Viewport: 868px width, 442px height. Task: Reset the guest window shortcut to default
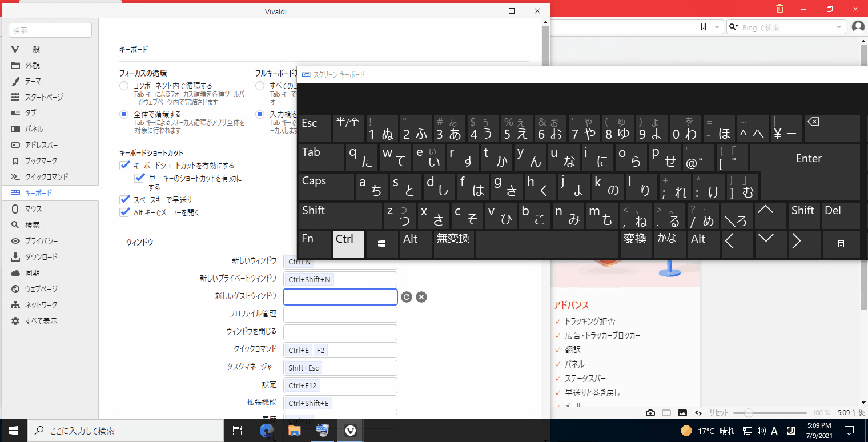(407, 296)
